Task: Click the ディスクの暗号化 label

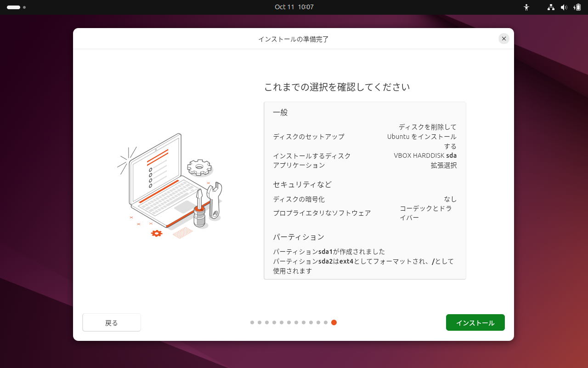Action: 299,199
